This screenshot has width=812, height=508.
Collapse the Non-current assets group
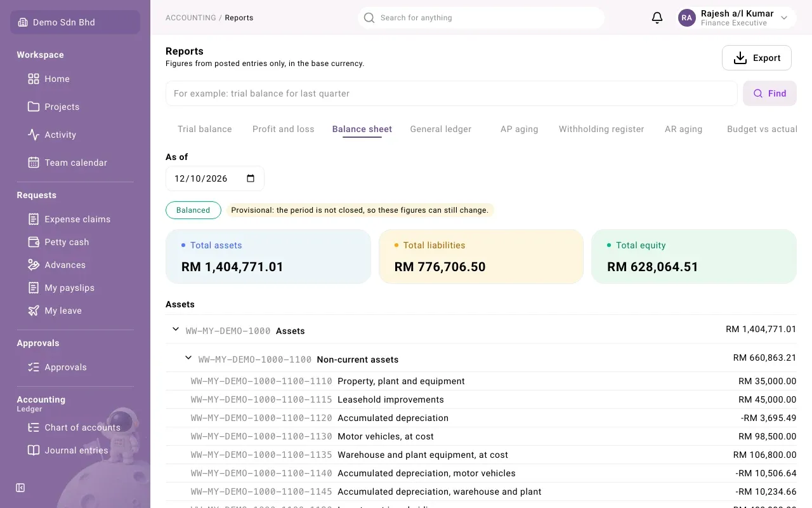[188, 358]
